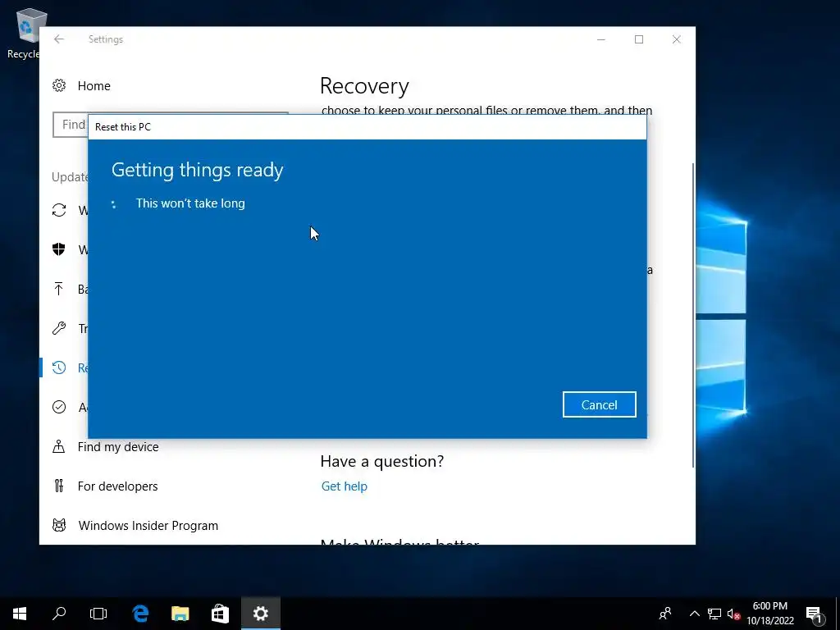840x630 pixels.
Task: Open People icon in system tray
Action: 665,614
